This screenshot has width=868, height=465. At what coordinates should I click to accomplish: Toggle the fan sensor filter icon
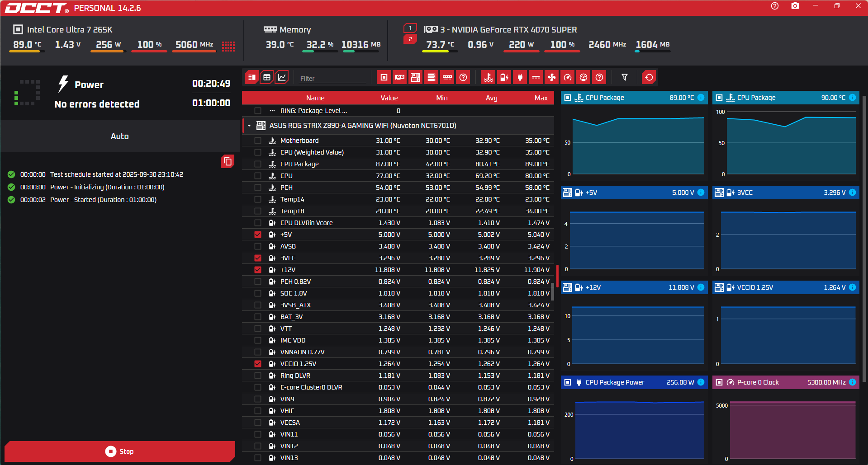click(552, 77)
